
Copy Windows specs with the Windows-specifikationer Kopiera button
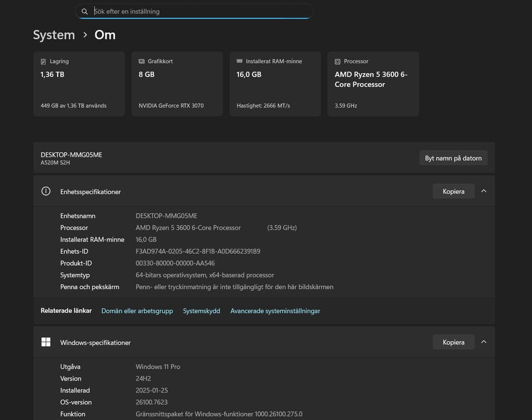453,342
